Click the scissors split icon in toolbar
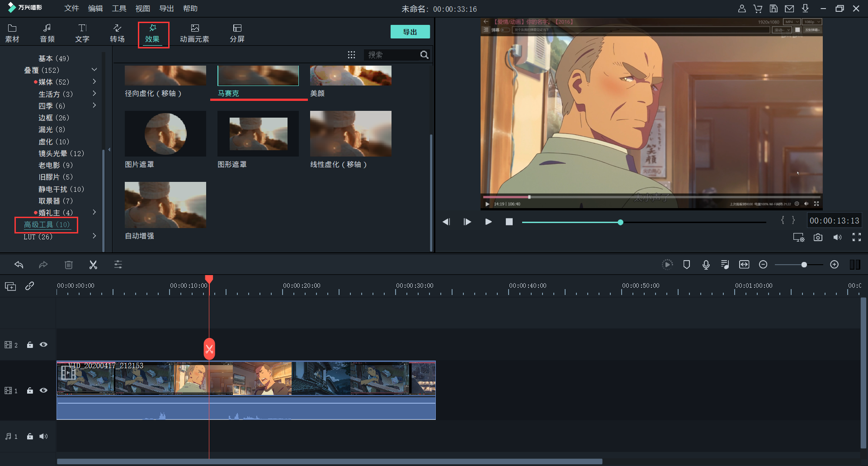Viewport: 868px width, 466px height. (93, 265)
